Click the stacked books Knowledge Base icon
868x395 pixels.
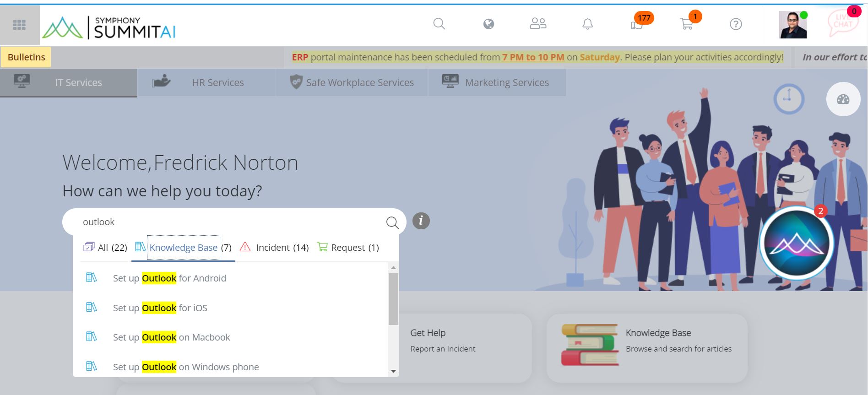(x=590, y=345)
